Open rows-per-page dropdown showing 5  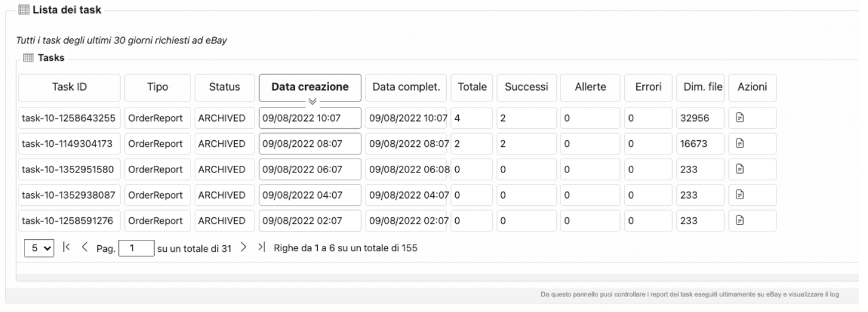tap(39, 248)
